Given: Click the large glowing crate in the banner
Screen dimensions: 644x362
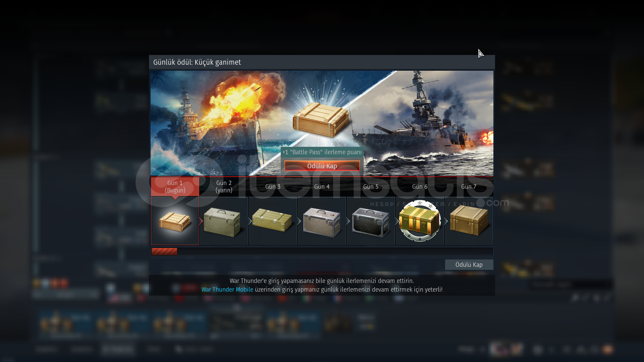Looking at the screenshot, I should [x=321, y=120].
